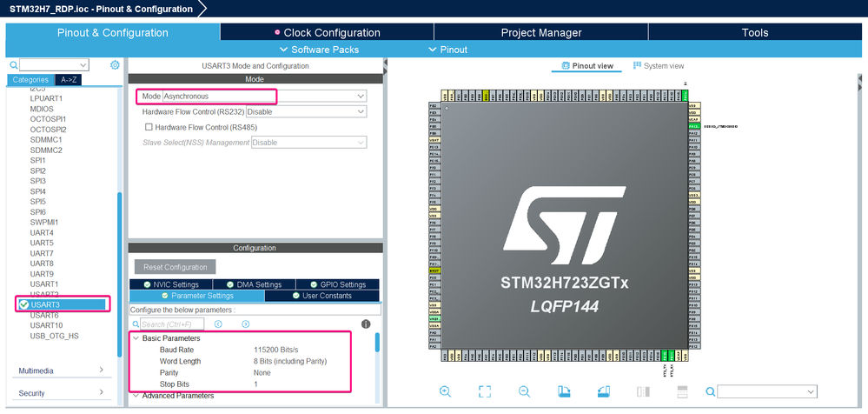Select MDIOS in the peripheral list

(x=42, y=109)
